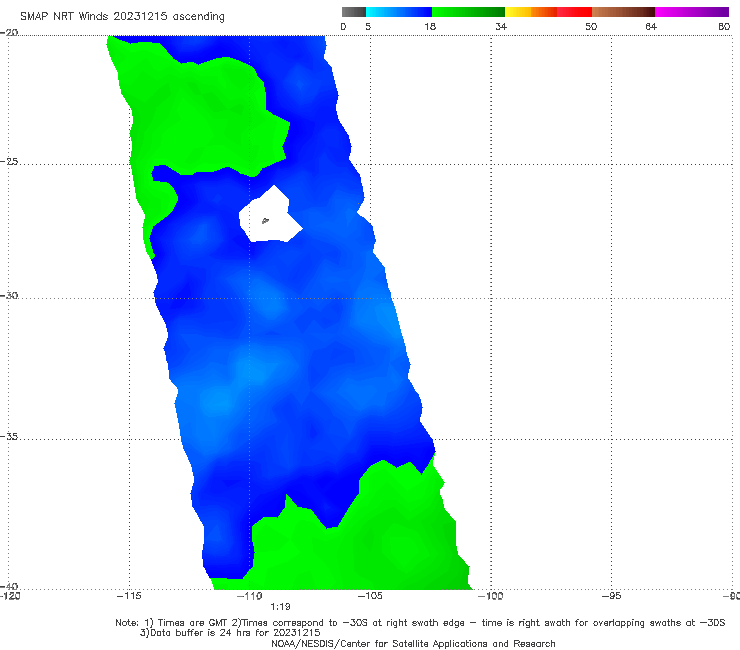The image size is (740, 650).
Task: Click the longitude axis label '-105'
Action: [x=370, y=596]
